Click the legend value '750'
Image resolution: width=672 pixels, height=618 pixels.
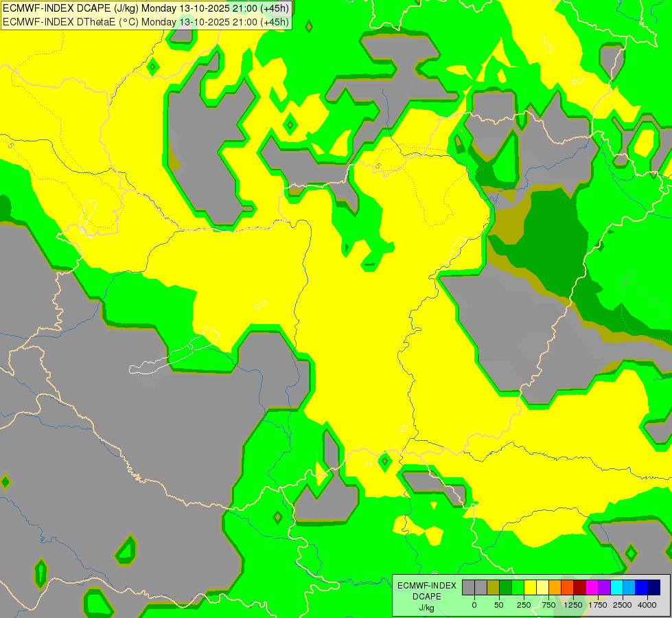coord(548,605)
